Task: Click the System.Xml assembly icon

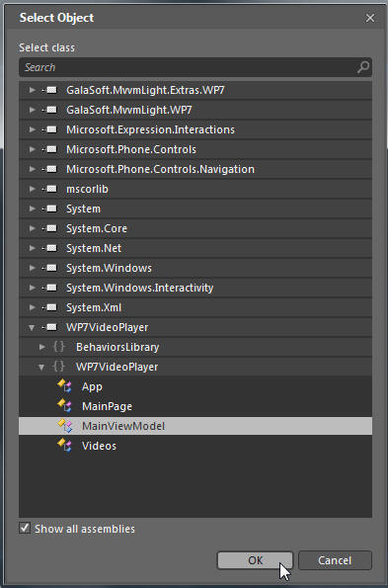Action: (x=49, y=307)
